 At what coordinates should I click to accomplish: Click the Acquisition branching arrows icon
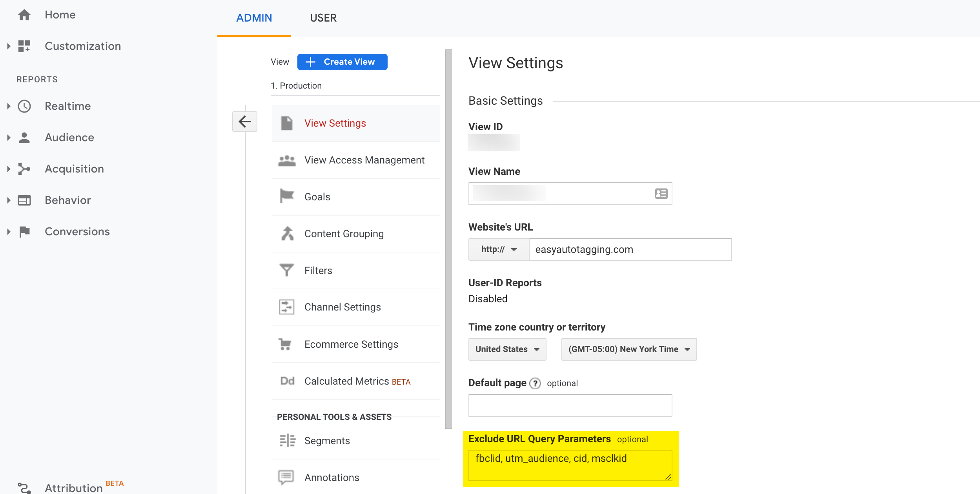(24, 169)
